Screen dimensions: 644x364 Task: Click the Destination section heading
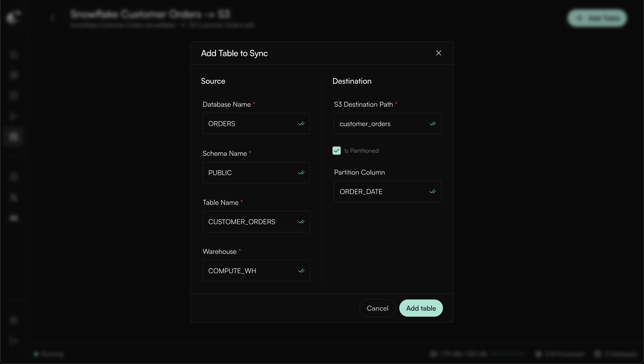(x=352, y=81)
